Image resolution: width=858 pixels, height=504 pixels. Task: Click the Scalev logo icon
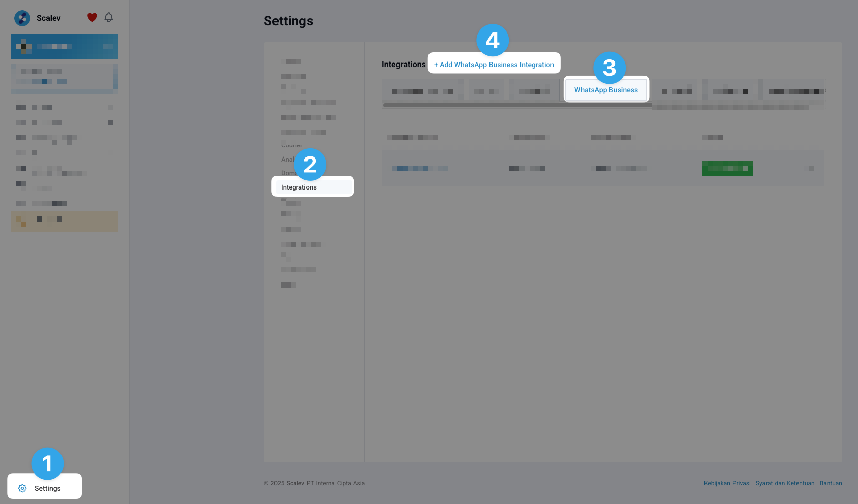click(22, 18)
